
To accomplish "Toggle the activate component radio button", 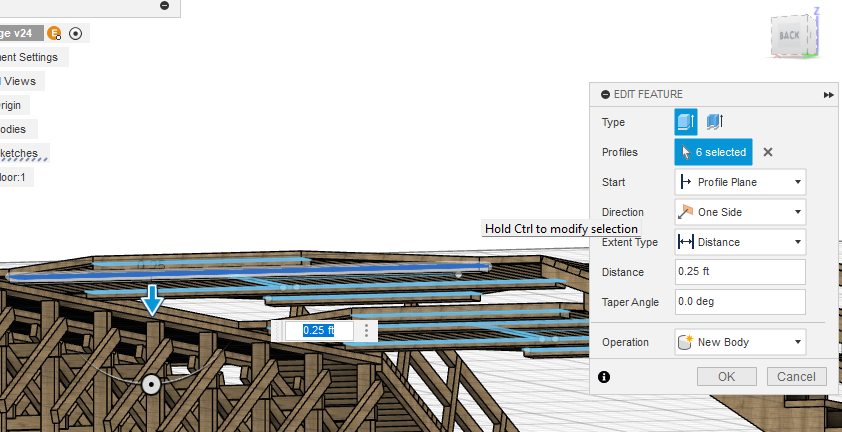I will (x=76, y=33).
